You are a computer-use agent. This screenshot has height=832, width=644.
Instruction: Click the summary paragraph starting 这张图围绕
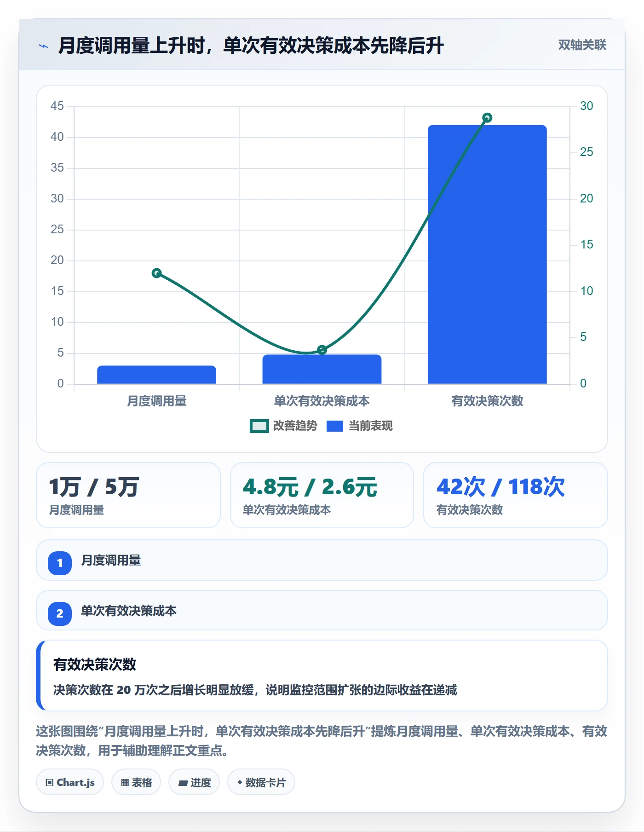tap(322, 741)
